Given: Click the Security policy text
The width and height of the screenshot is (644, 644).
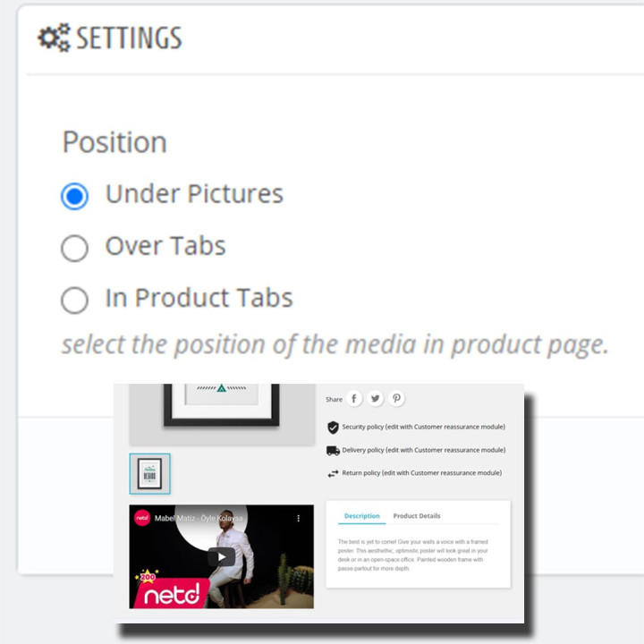Looking at the screenshot, I should pos(423,428).
